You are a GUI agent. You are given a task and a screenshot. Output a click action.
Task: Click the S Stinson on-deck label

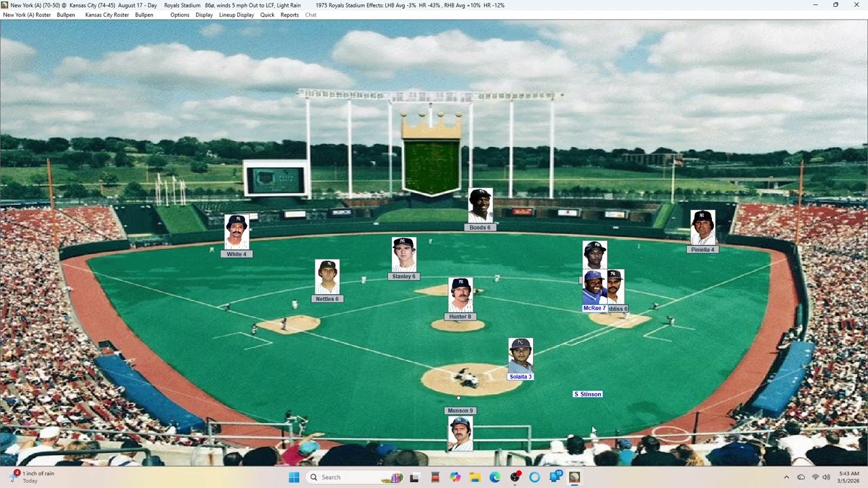(587, 394)
